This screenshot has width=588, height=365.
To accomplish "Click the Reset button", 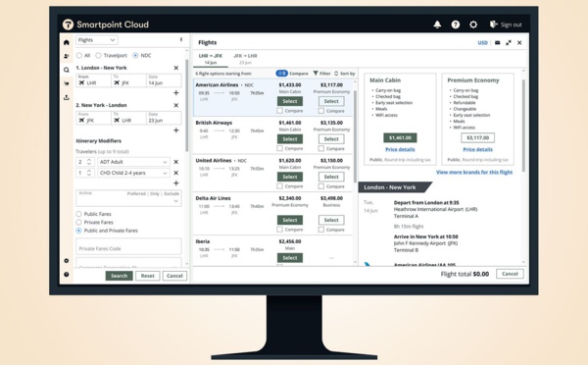I will tap(147, 276).
